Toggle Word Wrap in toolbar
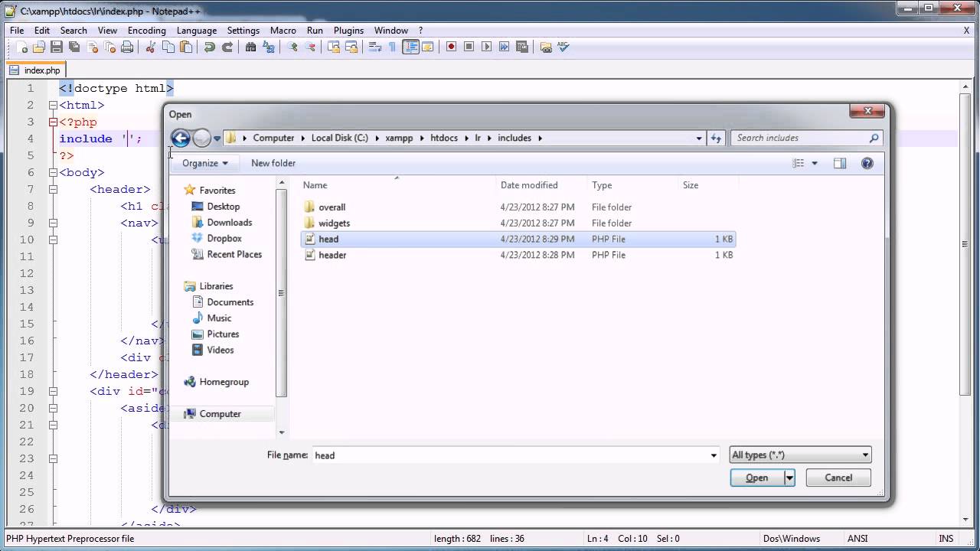Image resolution: width=980 pixels, height=551 pixels. 374,47
